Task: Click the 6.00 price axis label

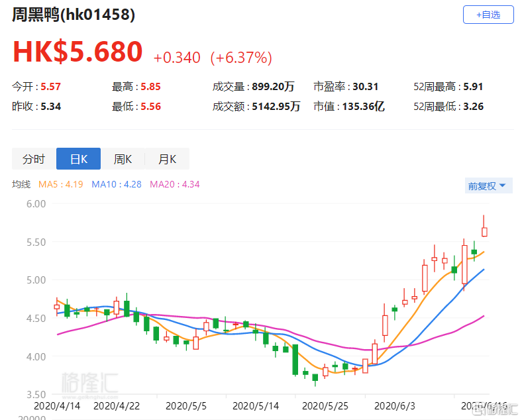Action: click(36, 204)
